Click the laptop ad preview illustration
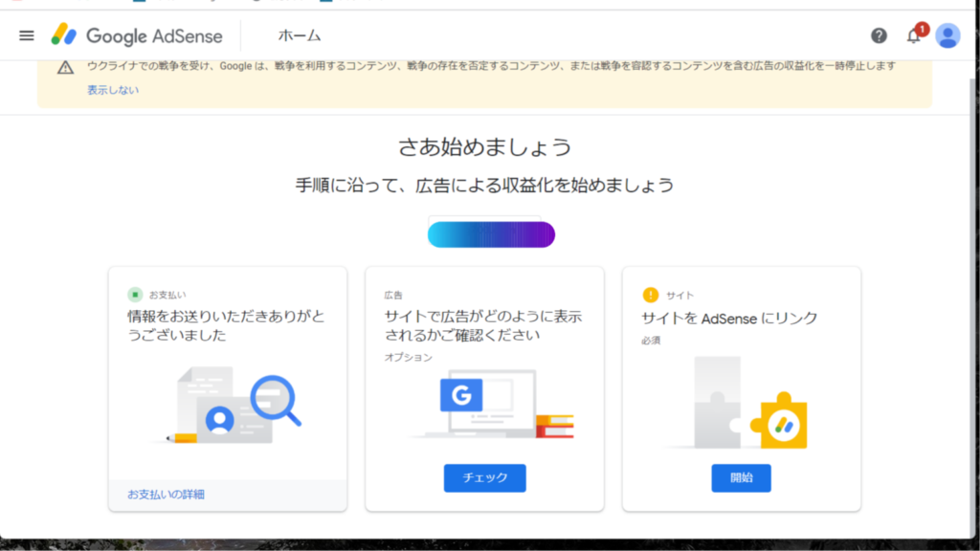Image resolution: width=980 pixels, height=551 pixels. [491, 405]
